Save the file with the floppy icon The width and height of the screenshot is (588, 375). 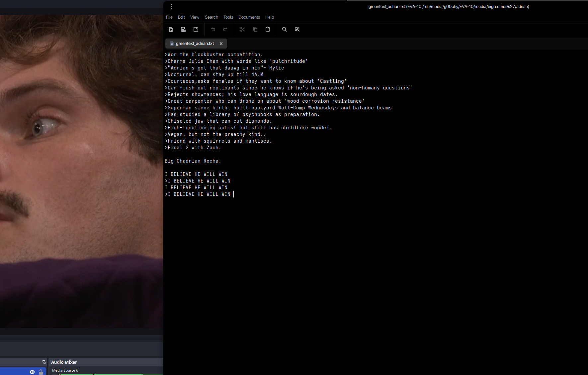pyautogui.click(x=196, y=29)
